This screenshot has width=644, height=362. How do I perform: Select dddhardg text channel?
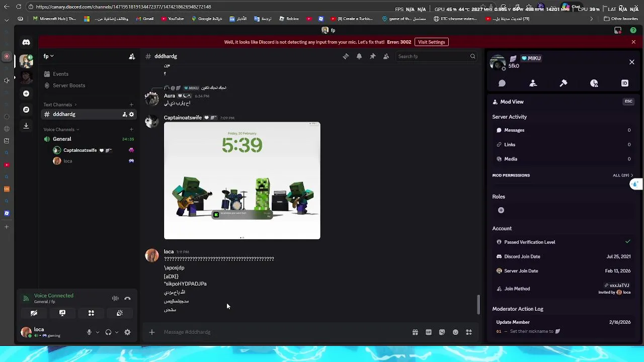[x=89, y=114]
